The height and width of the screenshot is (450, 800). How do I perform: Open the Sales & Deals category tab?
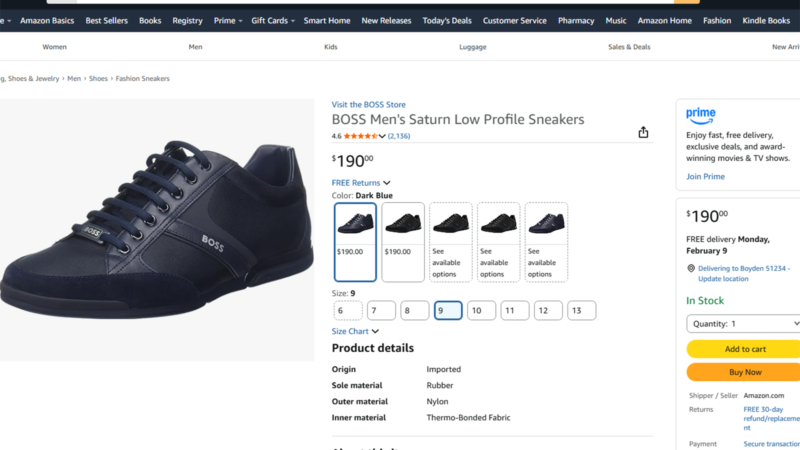coord(629,47)
